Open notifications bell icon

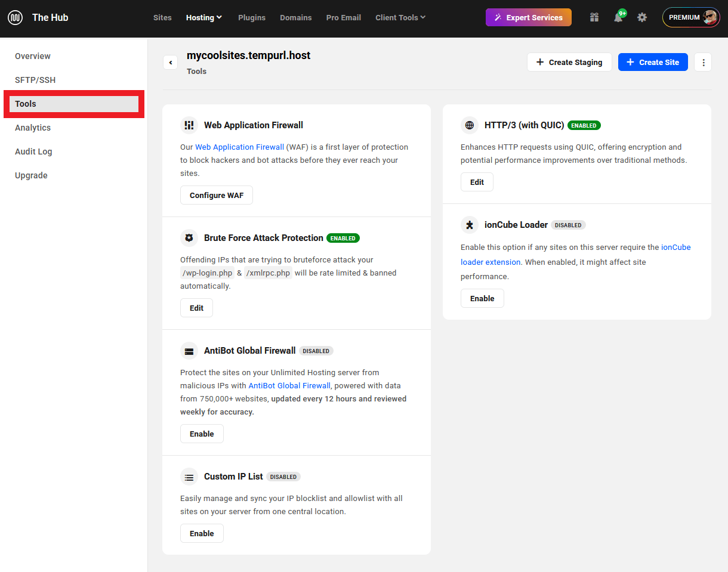618,17
